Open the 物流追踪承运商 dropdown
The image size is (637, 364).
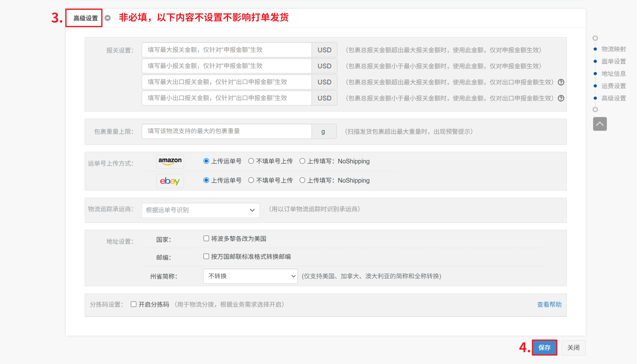coord(201,210)
